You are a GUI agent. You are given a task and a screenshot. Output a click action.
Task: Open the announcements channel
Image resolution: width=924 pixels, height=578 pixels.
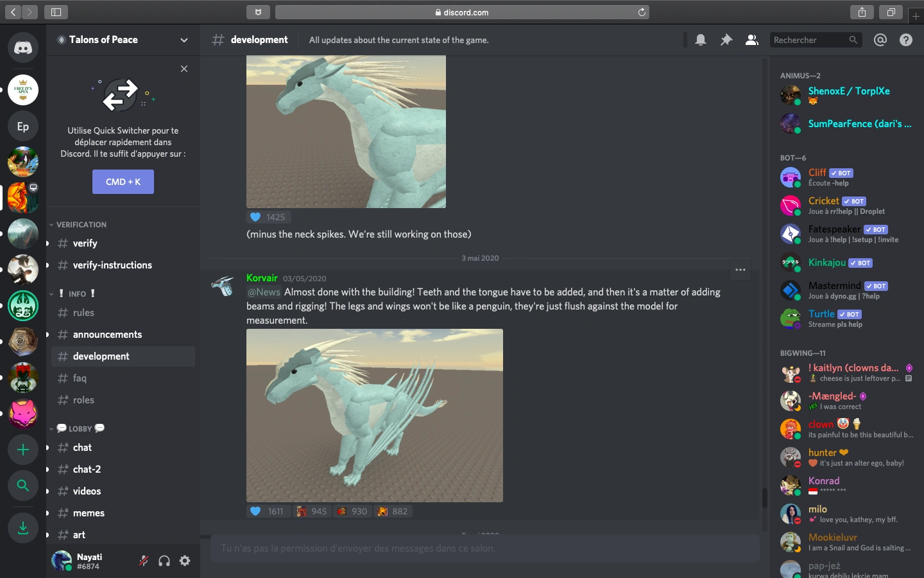[107, 335]
